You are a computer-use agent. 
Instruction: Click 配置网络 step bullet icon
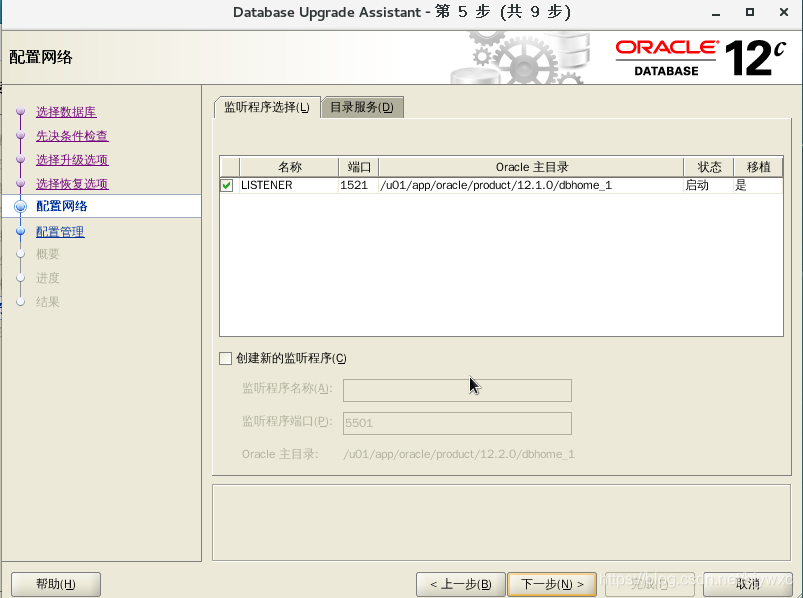[20, 206]
